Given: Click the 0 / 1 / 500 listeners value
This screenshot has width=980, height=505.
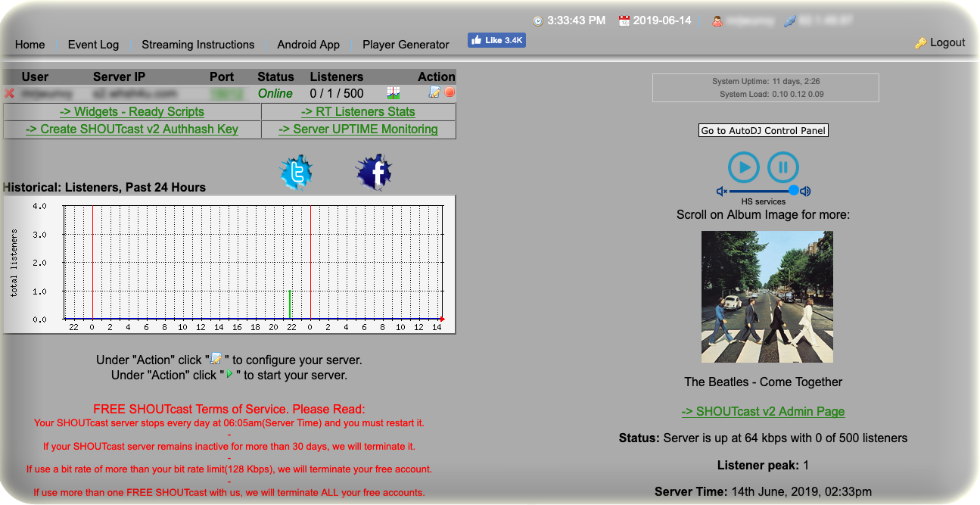Looking at the screenshot, I should tap(337, 93).
